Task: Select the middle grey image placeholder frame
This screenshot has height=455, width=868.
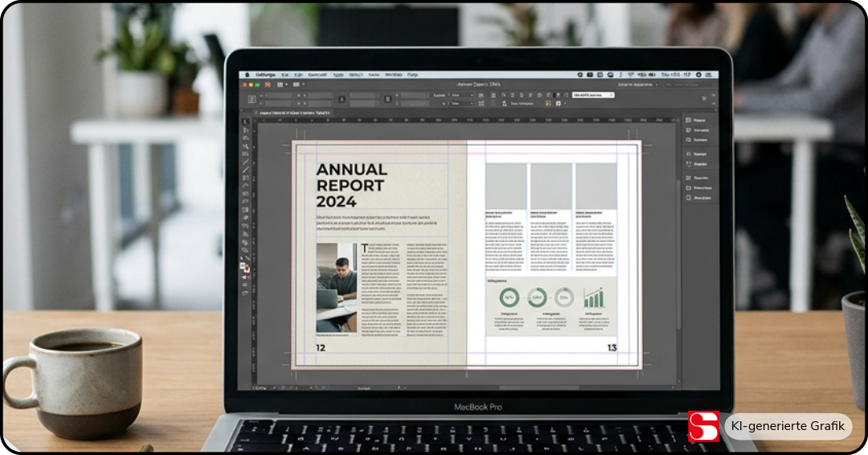Action: (551, 186)
